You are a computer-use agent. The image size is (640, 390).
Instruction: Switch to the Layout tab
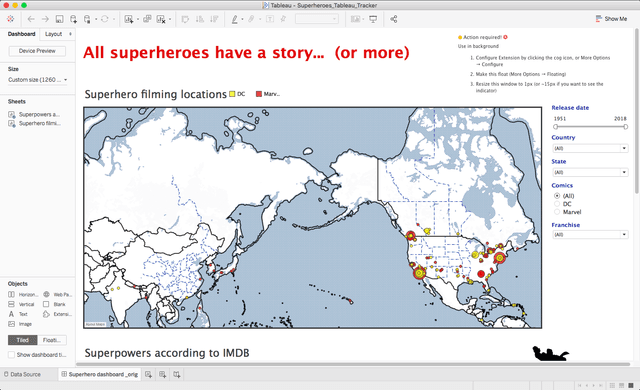[x=53, y=34]
